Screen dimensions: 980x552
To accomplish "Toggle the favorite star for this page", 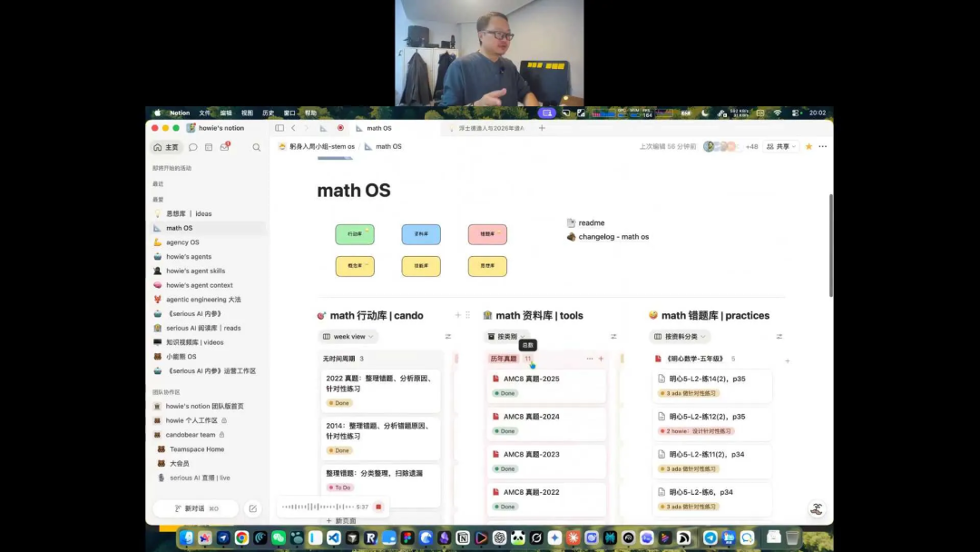I will click(808, 146).
